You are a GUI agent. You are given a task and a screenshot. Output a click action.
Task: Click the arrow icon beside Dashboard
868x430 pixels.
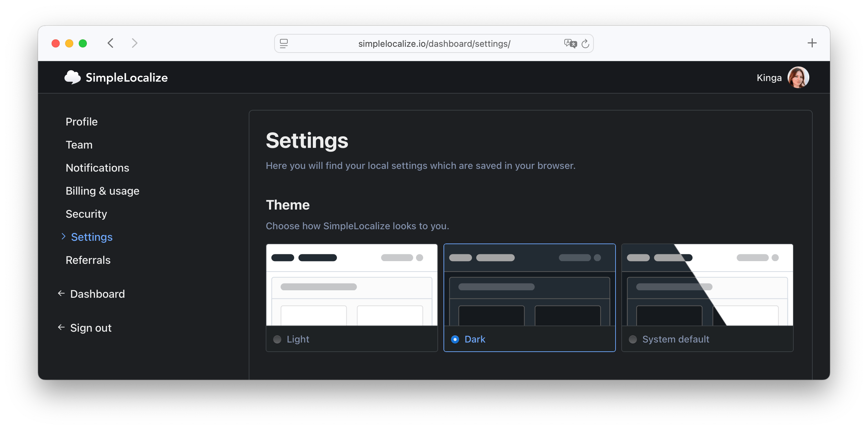(x=61, y=293)
